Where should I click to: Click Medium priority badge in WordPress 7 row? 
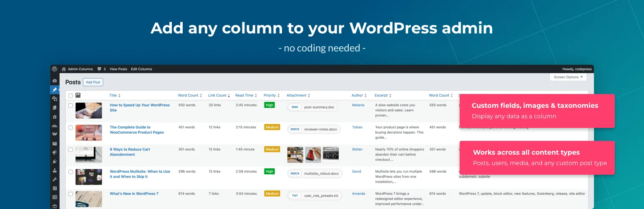pyautogui.click(x=272, y=194)
